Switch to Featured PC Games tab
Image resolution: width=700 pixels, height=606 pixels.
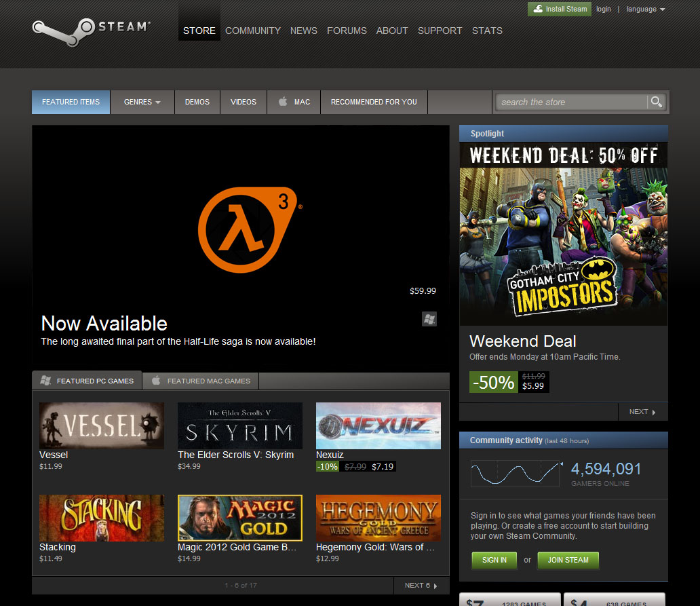87,381
